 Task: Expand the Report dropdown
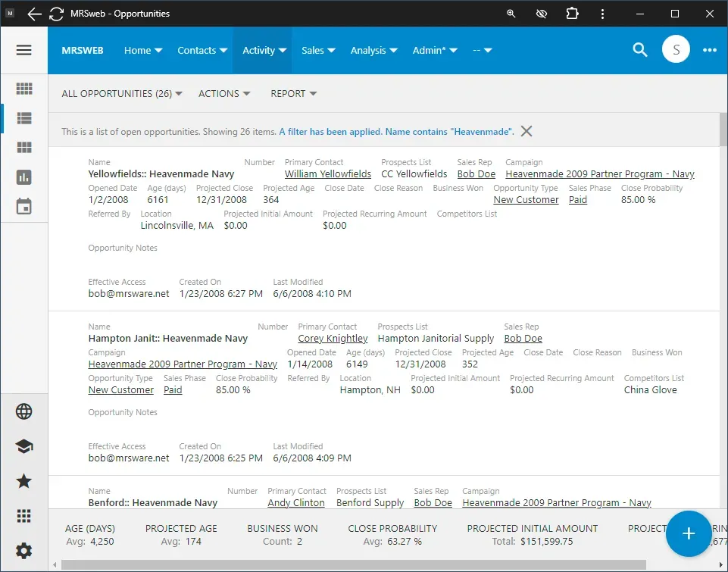(294, 94)
